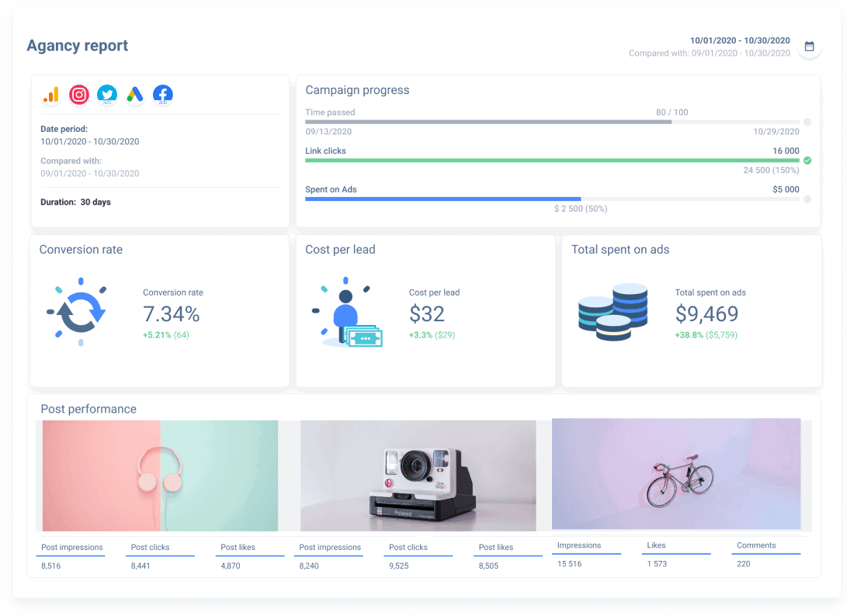This screenshot has width=854, height=616.
Task: Click the Instagram source icon
Action: [x=79, y=94]
